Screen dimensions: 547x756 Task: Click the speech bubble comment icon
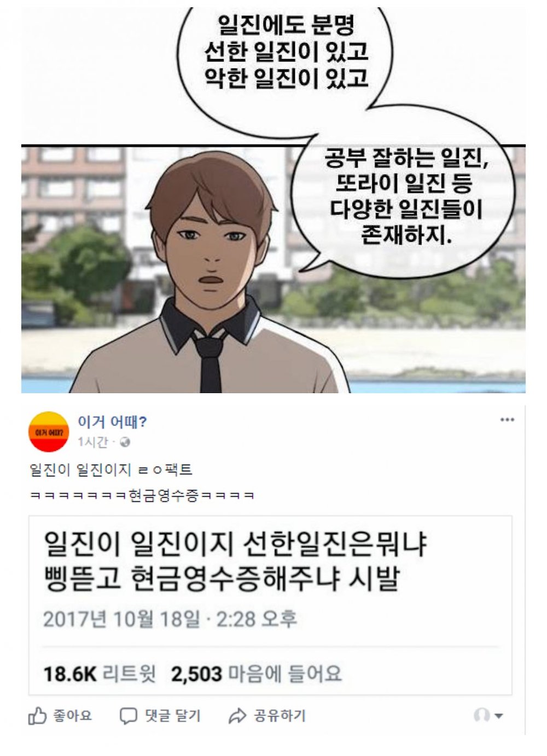129,715
